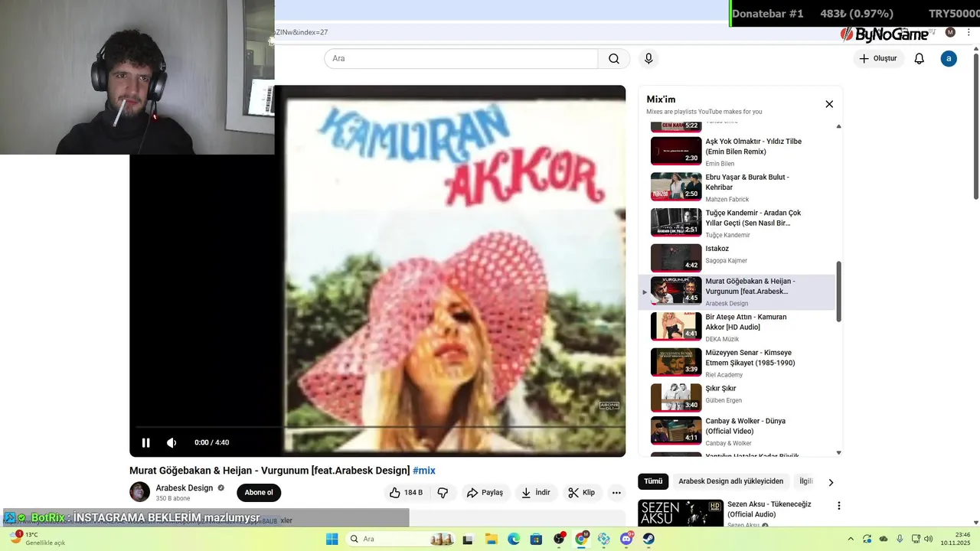Open the weather widget showing 13°C

pyautogui.click(x=35, y=539)
